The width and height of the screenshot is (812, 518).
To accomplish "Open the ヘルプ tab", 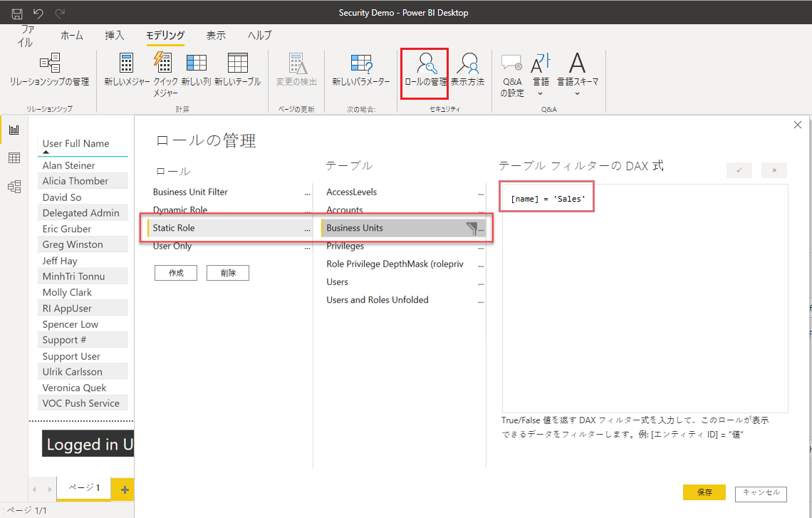I will tap(259, 35).
